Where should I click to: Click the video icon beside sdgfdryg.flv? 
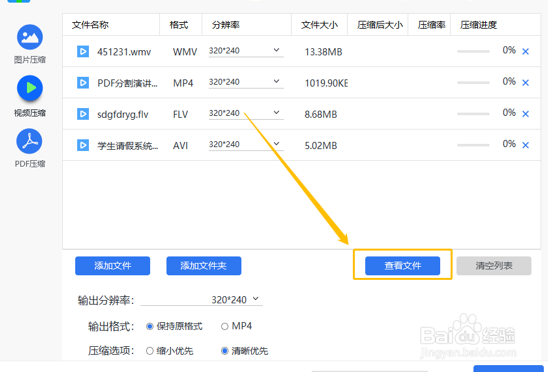pyautogui.click(x=83, y=114)
